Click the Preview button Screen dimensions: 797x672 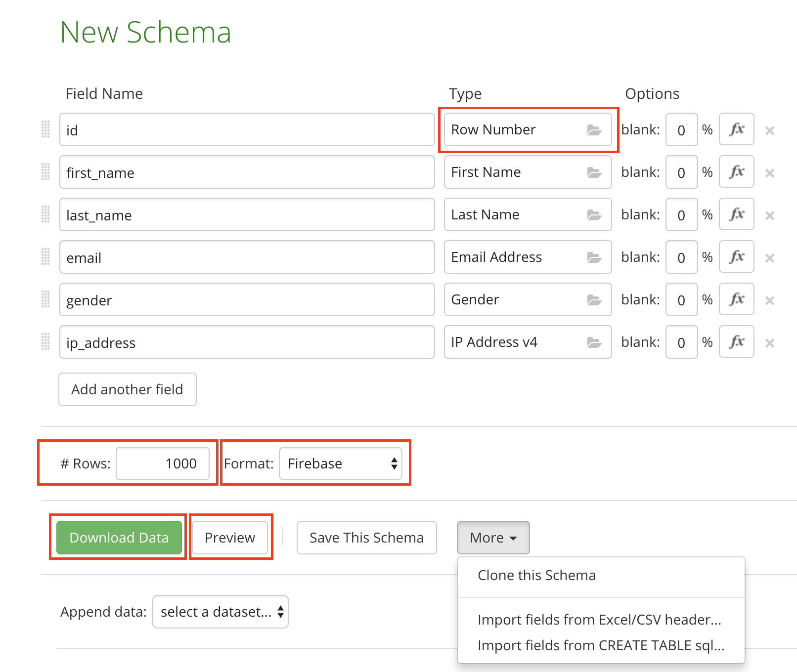click(x=230, y=538)
